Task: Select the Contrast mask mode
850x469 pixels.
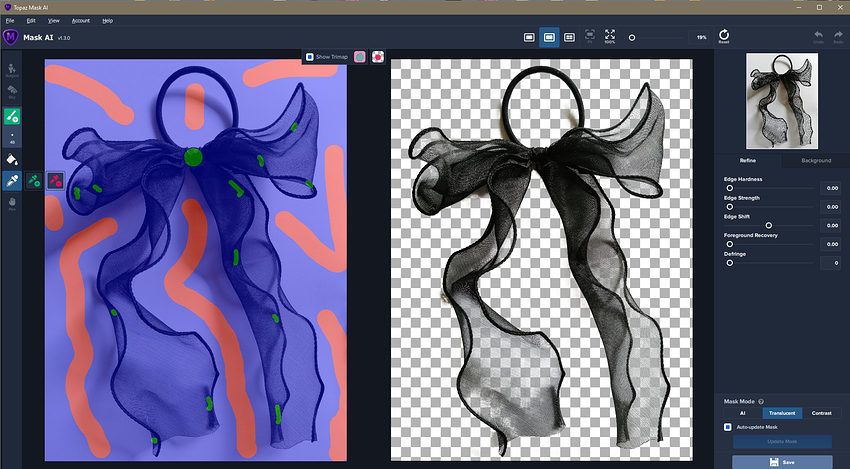Action: 822,413
